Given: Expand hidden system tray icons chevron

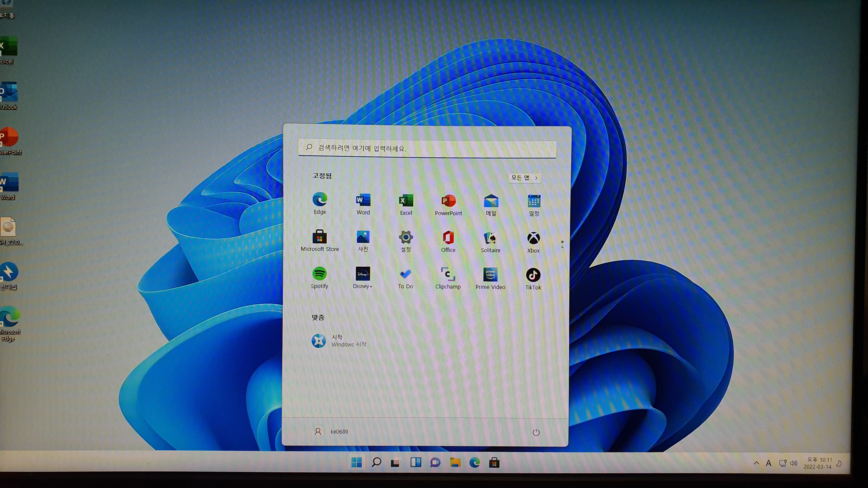Looking at the screenshot, I should 756,463.
